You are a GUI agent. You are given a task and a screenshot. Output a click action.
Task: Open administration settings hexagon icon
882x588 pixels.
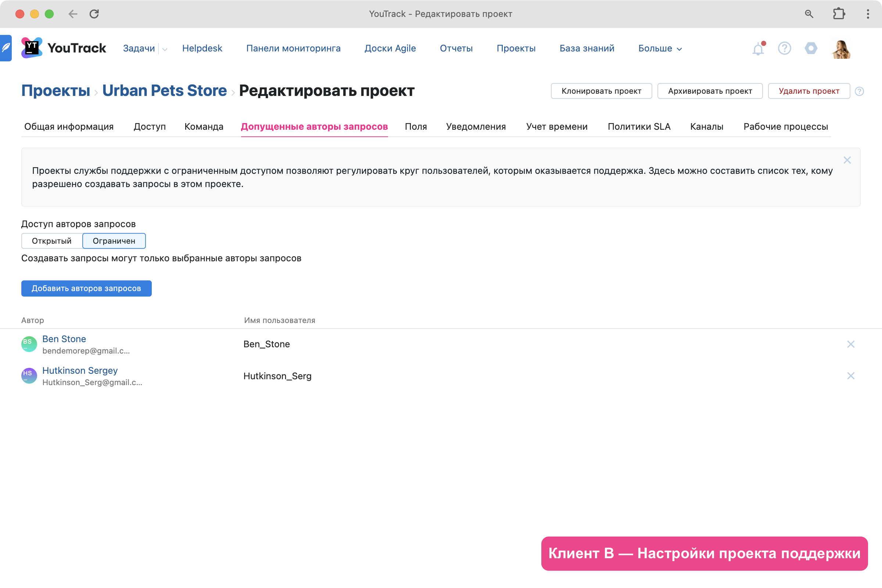pos(811,49)
